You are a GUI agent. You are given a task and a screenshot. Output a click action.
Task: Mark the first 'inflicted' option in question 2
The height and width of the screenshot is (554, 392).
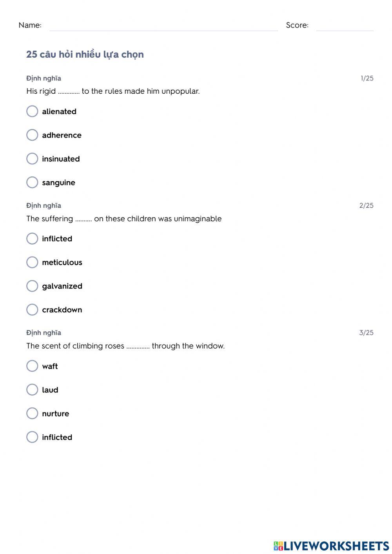click(x=32, y=239)
